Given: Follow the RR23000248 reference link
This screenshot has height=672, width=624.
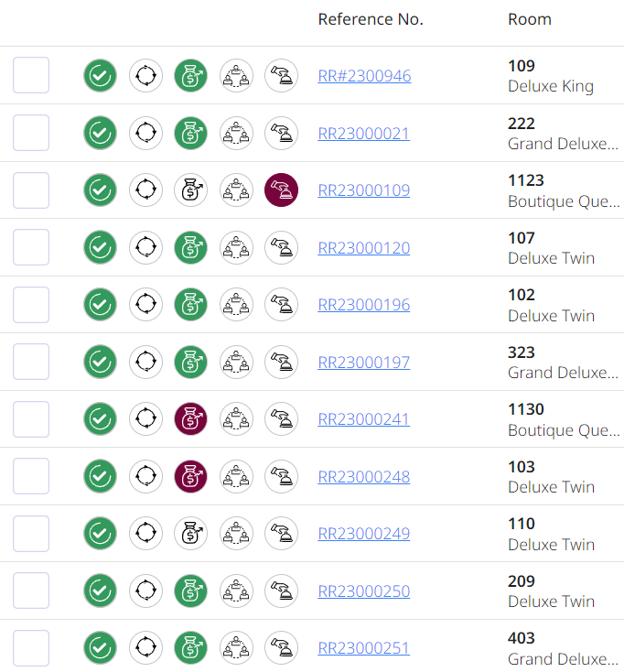Looking at the screenshot, I should 363,477.
